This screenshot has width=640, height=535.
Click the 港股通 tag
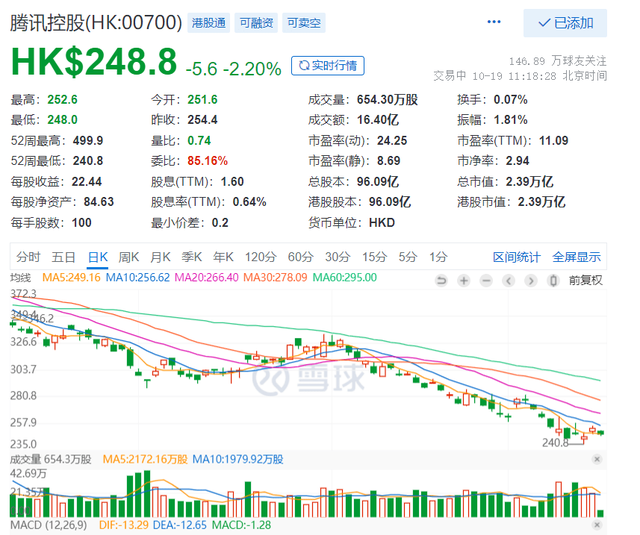pyautogui.click(x=209, y=23)
